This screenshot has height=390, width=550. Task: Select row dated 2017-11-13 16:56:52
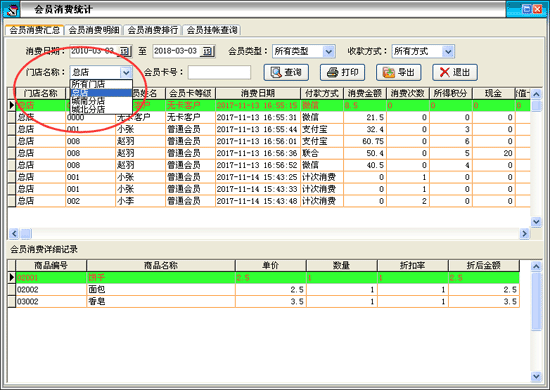[269, 165]
